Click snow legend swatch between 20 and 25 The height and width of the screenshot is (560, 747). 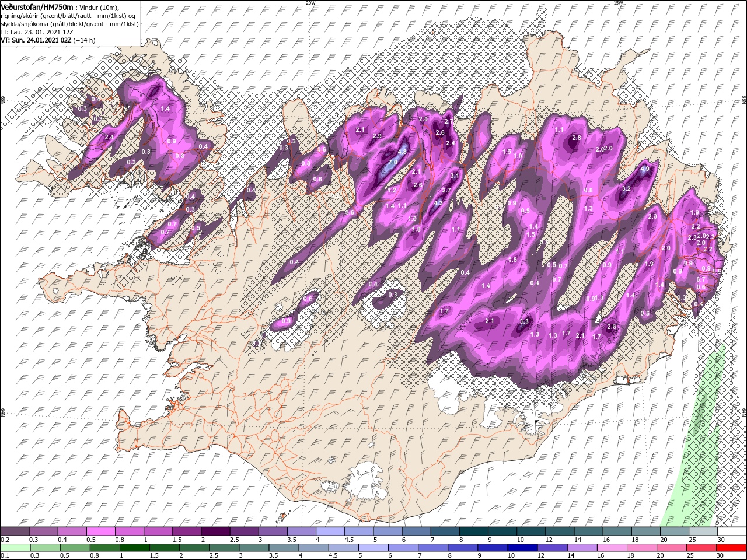click(x=675, y=531)
